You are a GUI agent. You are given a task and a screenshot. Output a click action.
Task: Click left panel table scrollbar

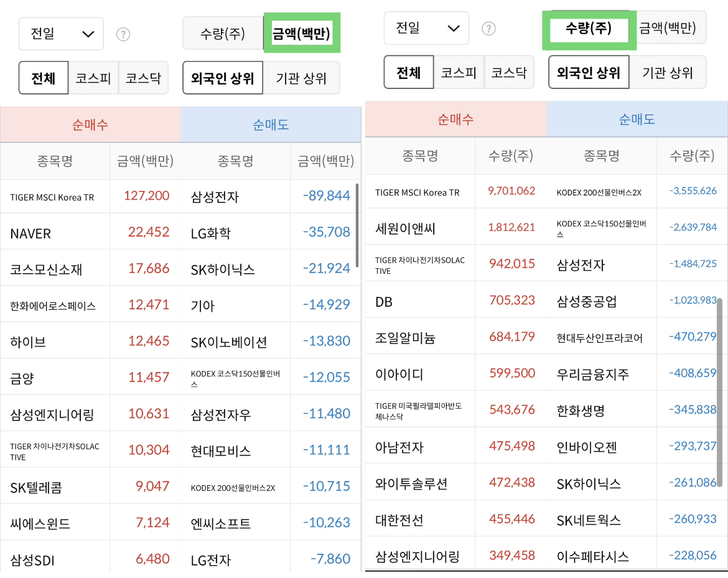(357, 225)
